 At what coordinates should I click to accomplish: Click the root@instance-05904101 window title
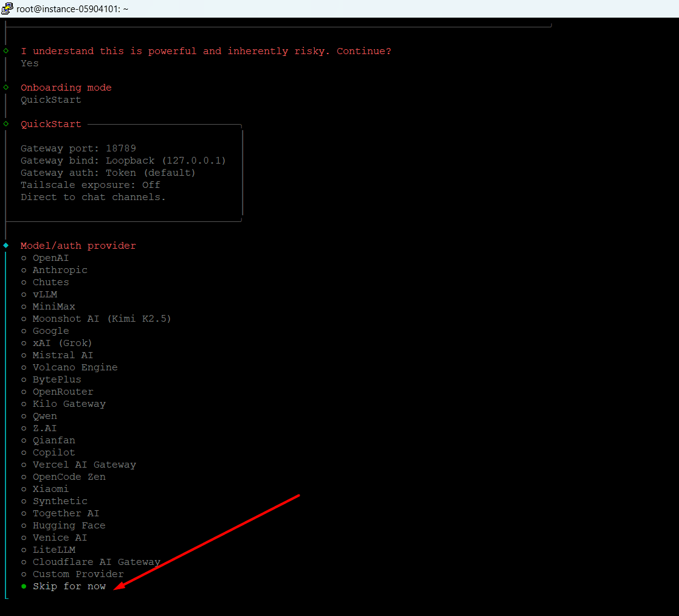[72, 9]
